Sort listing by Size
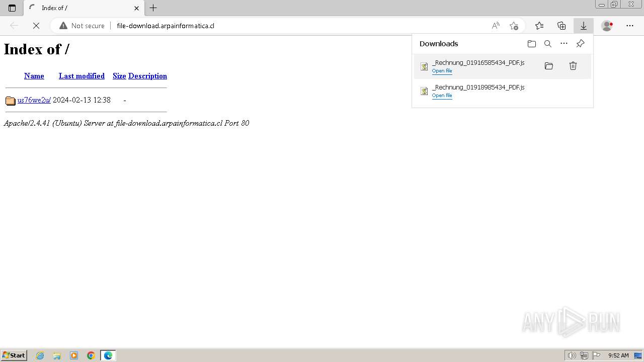Image resolution: width=644 pixels, height=362 pixels. [119, 76]
